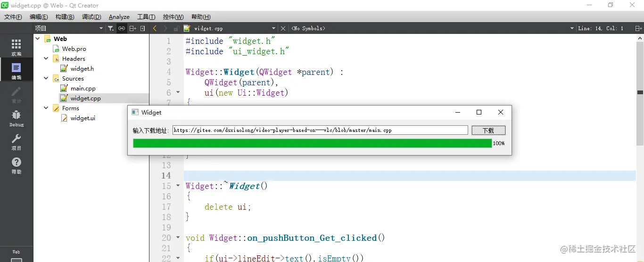
Task: Click the filter tree funnel icon
Action: pos(110,28)
